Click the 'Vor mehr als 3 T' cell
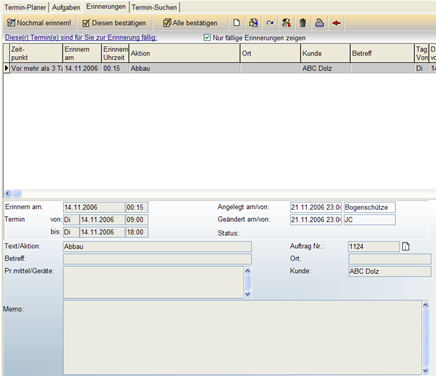Screen dimensions: 436x376 pyautogui.click(x=36, y=68)
